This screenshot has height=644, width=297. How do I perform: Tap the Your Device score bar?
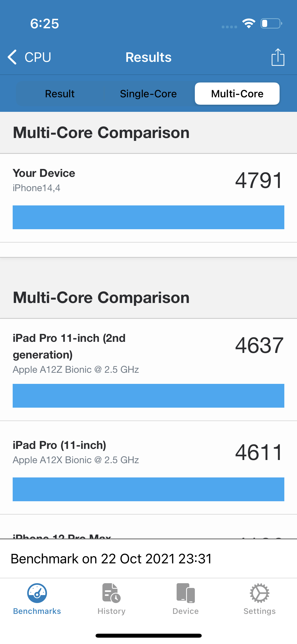[x=148, y=217]
